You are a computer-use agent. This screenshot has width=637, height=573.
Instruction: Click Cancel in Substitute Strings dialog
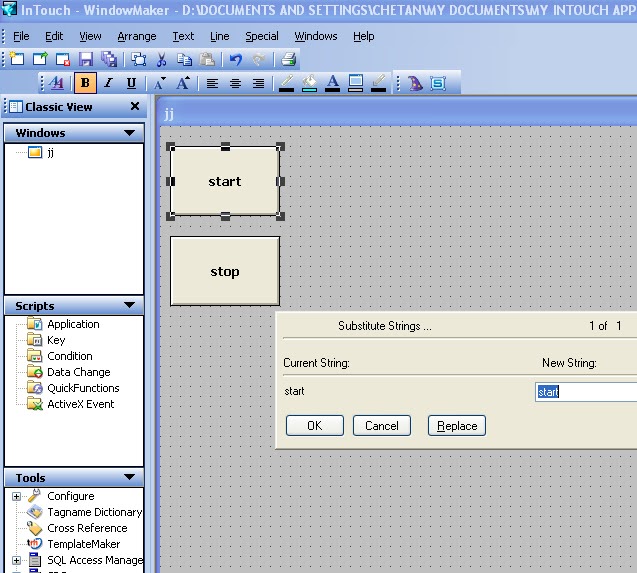tap(381, 425)
